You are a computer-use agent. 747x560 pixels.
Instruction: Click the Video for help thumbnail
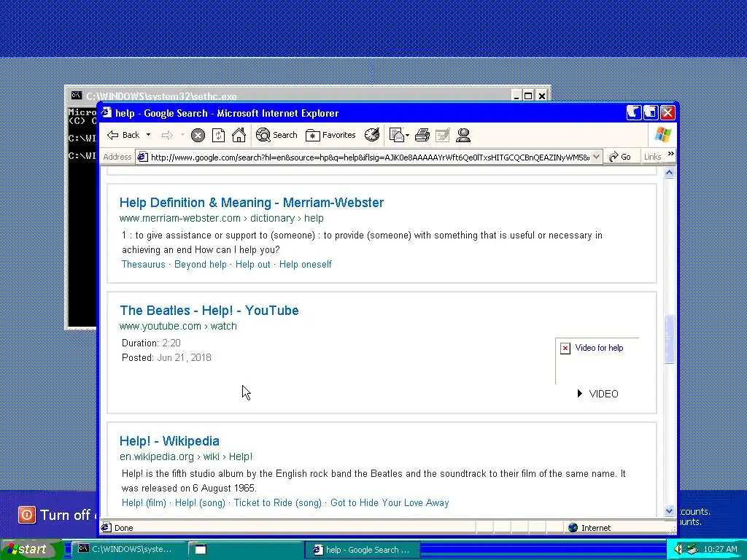pos(597,360)
